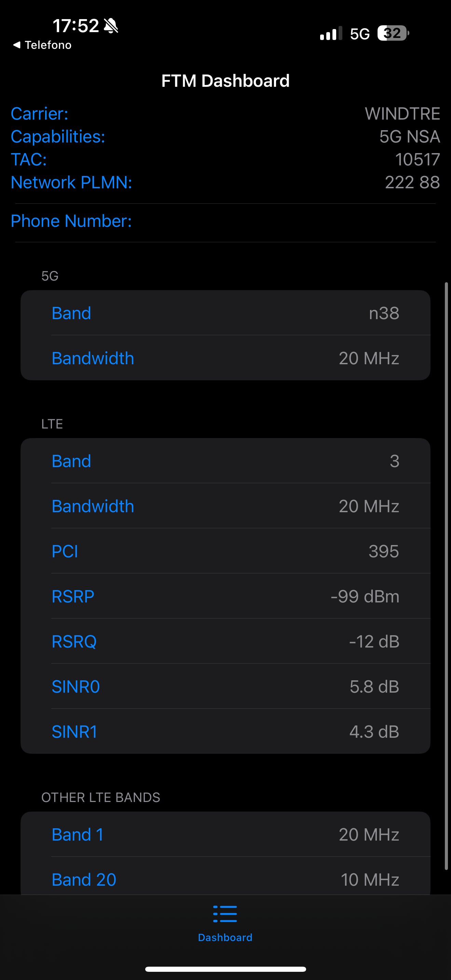The height and width of the screenshot is (980, 451).
Task: Tap the SINR0 row
Action: (225, 686)
